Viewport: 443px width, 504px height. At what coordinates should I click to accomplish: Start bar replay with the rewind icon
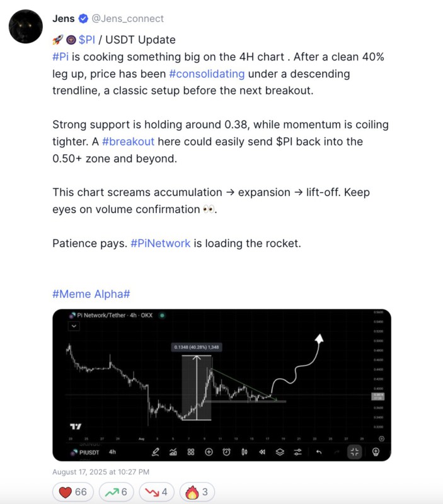point(263,452)
